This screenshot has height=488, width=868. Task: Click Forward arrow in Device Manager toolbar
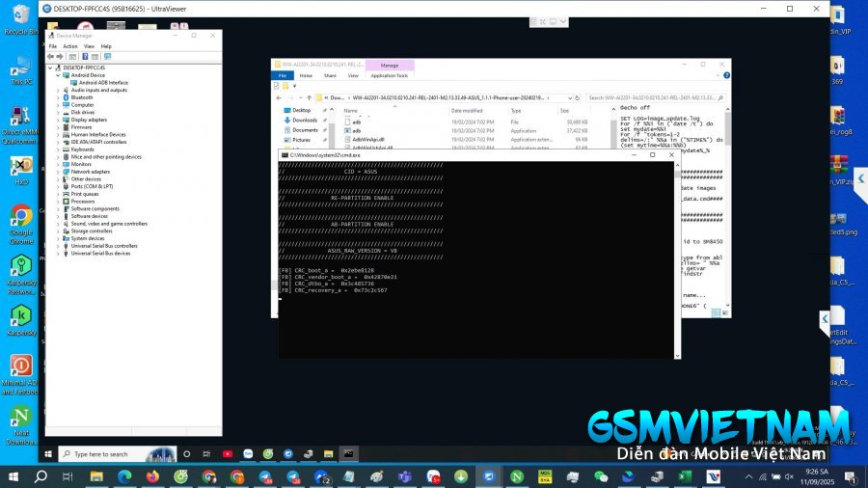click(60, 57)
